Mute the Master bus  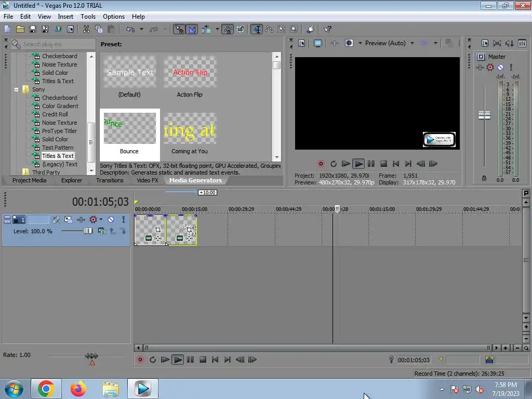tap(500, 67)
